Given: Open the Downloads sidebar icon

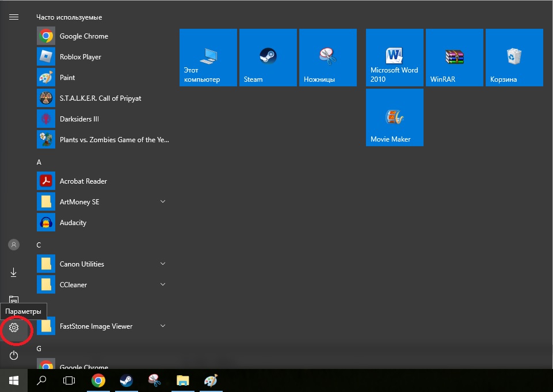Looking at the screenshot, I should coord(13,272).
